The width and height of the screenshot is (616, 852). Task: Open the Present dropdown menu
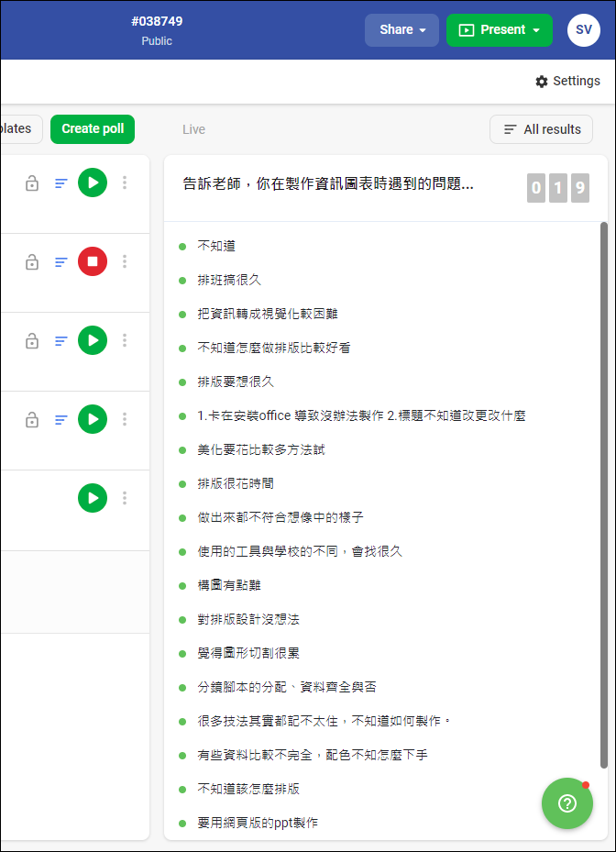[500, 30]
